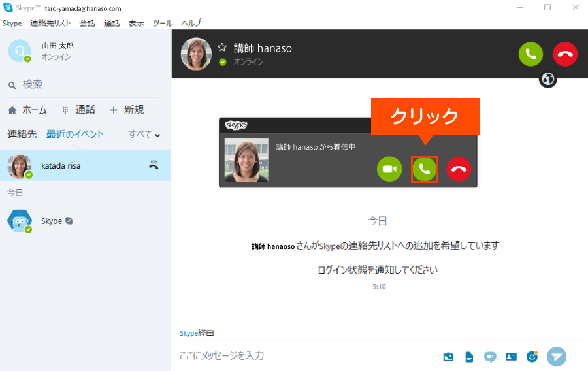The image size is (588, 371).
Task: Click the globe icon below header call buttons
Action: (x=548, y=80)
